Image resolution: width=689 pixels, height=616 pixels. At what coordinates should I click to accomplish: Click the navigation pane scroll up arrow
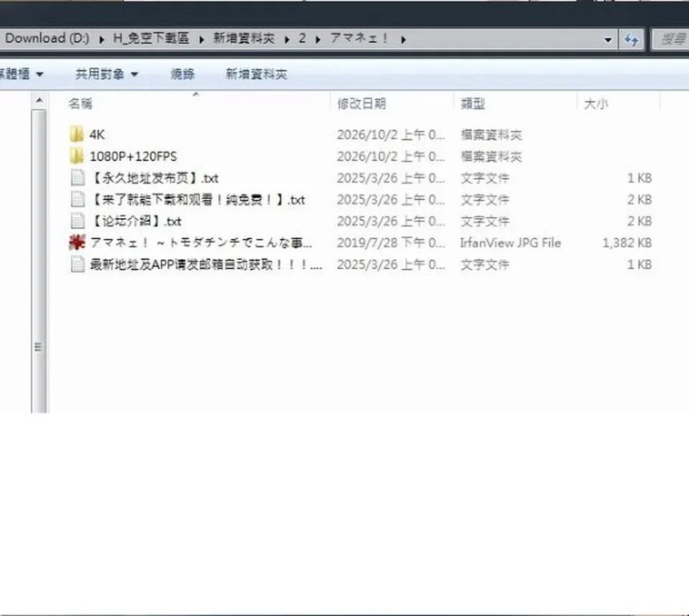coord(39,101)
